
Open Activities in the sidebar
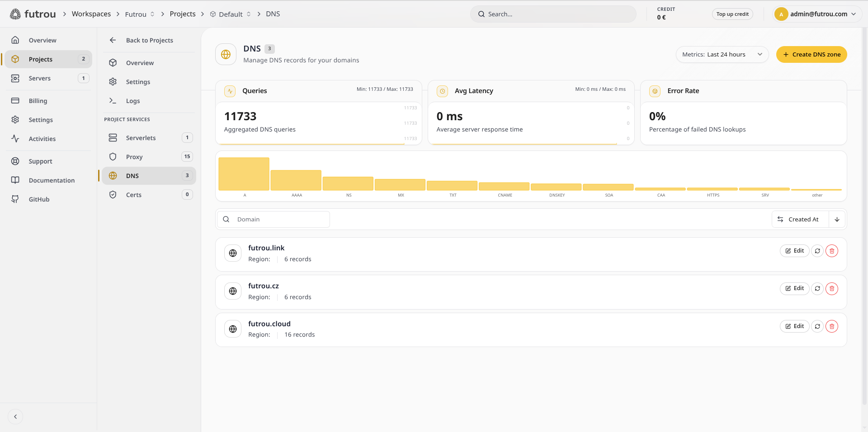[x=48, y=139]
